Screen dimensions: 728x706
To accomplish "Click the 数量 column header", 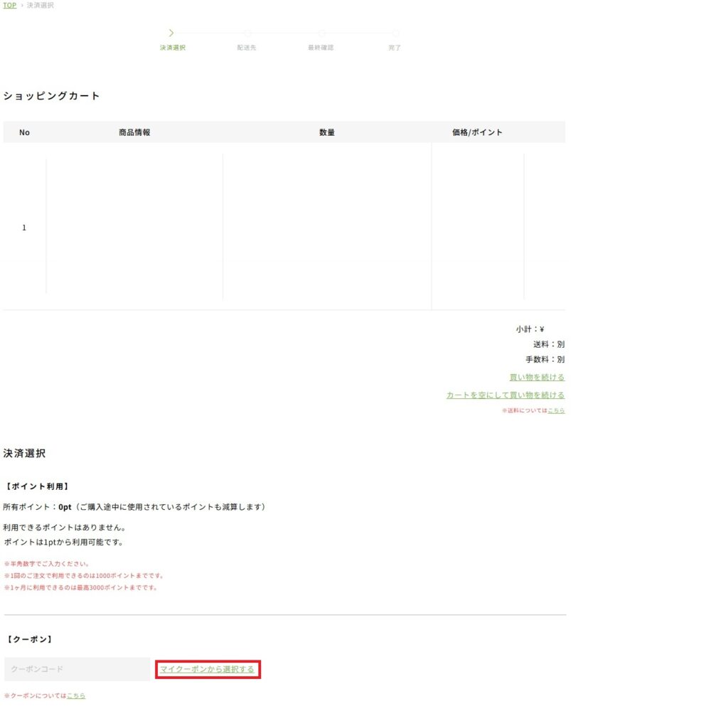I will point(327,132).
